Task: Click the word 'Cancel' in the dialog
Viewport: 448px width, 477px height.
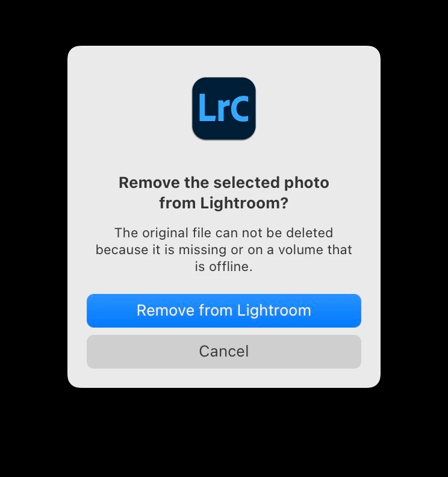Action: point(224,351)
